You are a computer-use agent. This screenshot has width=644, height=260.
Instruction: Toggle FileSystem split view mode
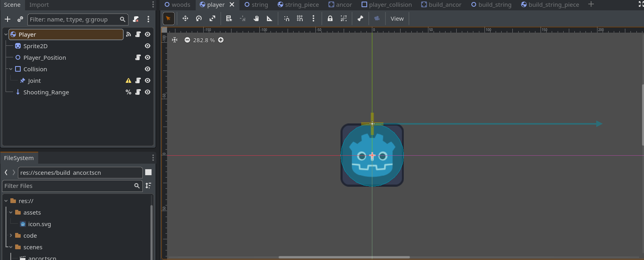[x=148, y=172]
